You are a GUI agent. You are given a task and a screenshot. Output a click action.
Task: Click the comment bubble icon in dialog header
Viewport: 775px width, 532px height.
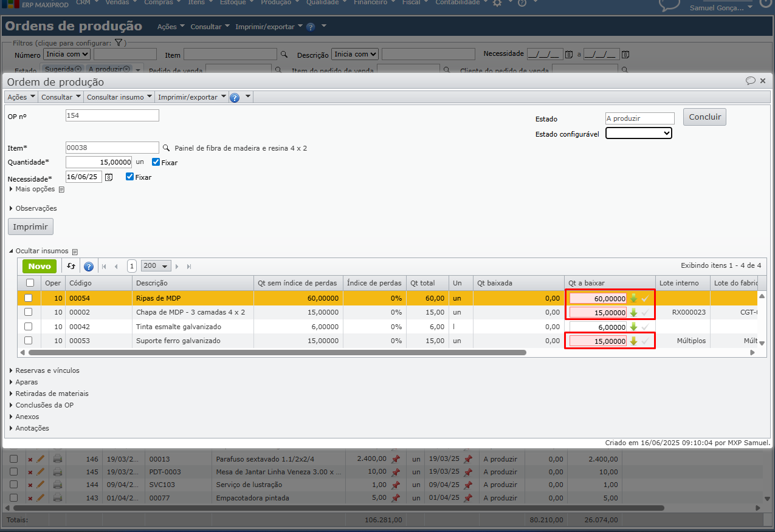(x=750, y=81)
